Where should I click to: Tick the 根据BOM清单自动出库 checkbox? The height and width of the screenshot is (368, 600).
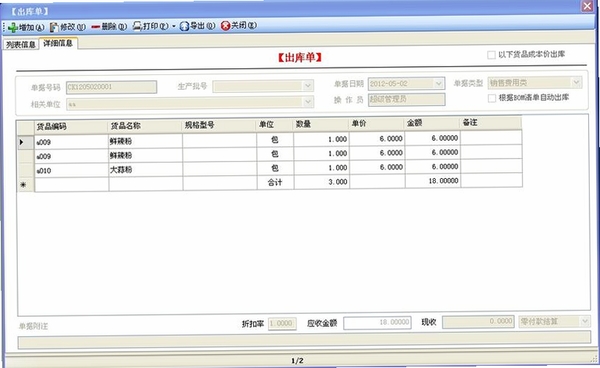pyautogui.click(x=492, y=98)
